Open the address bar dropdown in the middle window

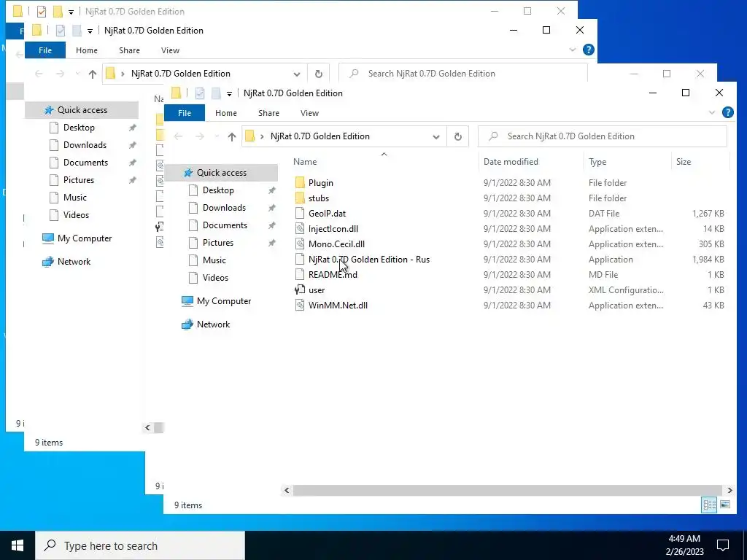(297, 74)
